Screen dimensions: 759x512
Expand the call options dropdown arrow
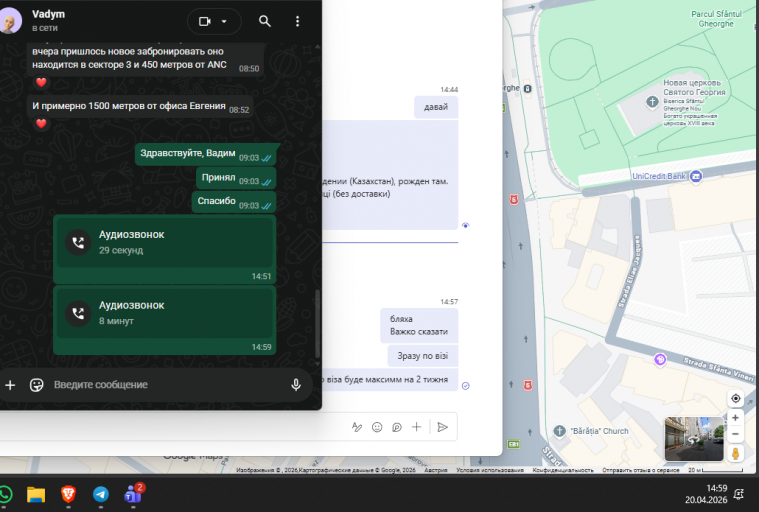click(224, 21)
